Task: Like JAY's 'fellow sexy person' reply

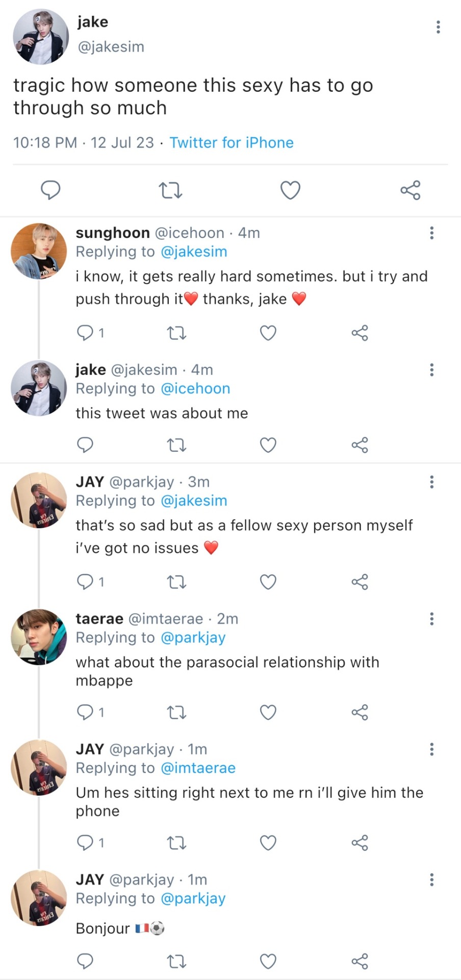Action: coord(268,582)
